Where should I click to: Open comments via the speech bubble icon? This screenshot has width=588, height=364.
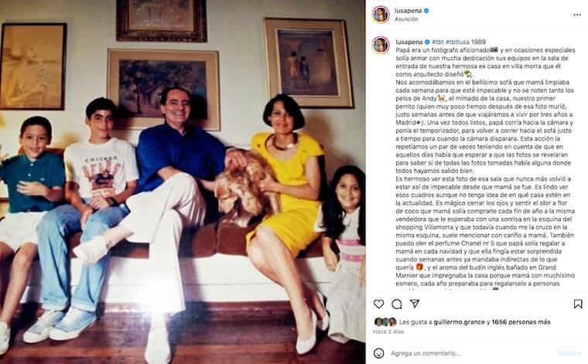(397, 304)
